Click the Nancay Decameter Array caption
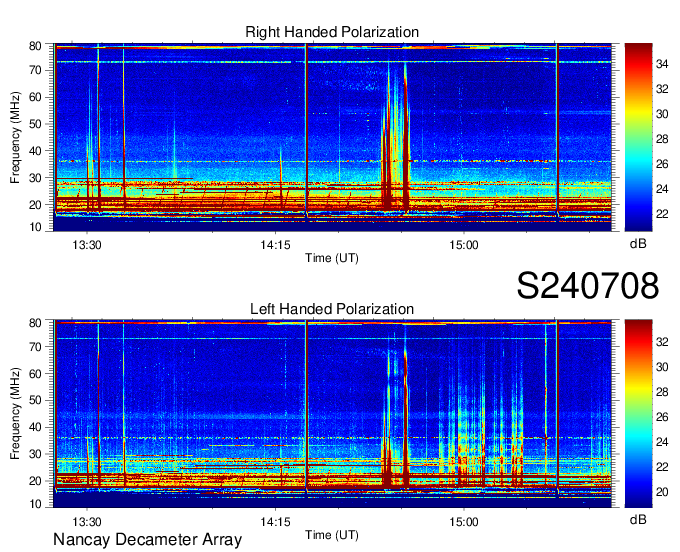 click(147, 539)
